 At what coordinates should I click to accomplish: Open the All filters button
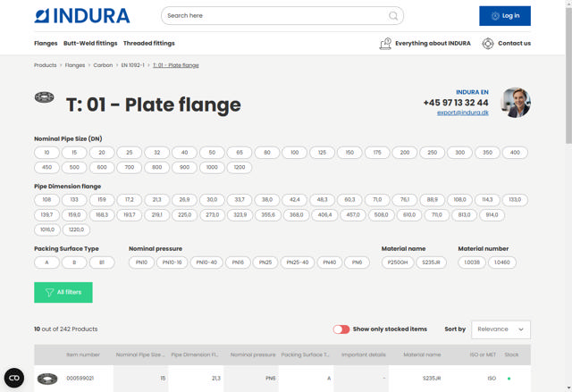click(x=63, y=292)
